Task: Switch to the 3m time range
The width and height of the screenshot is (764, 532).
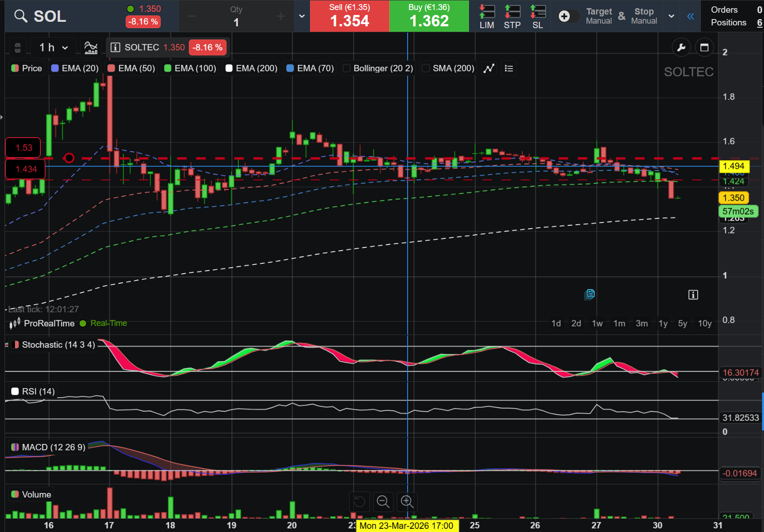Action: pos(641,323)
